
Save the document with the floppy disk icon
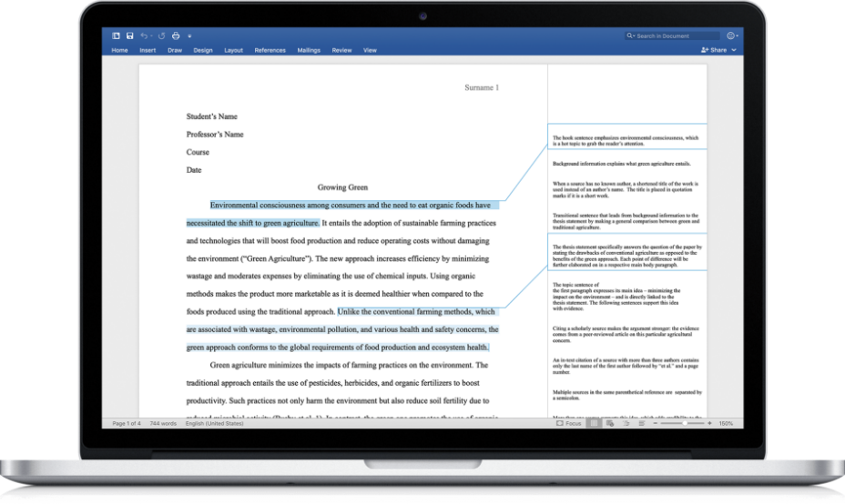130,35
